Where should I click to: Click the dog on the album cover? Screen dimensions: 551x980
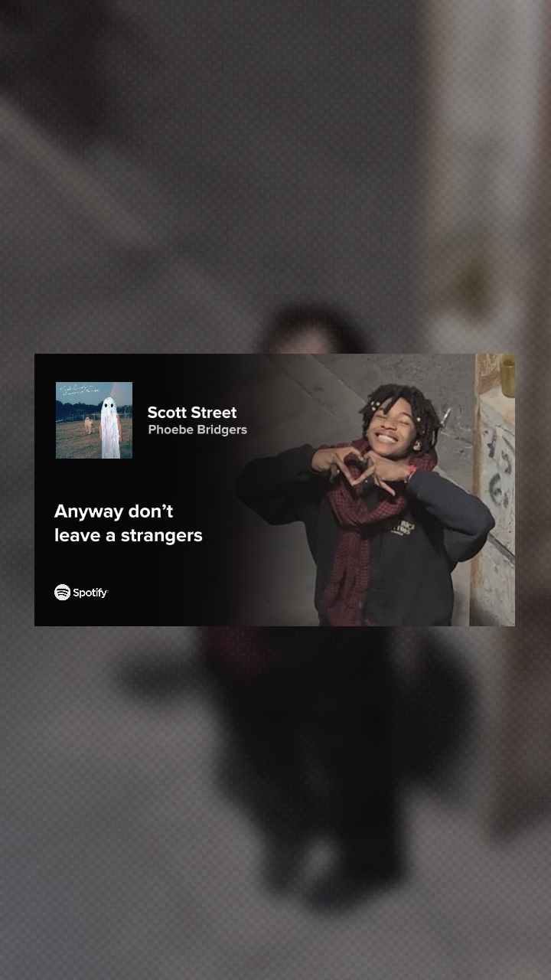(x=89, y=425)
